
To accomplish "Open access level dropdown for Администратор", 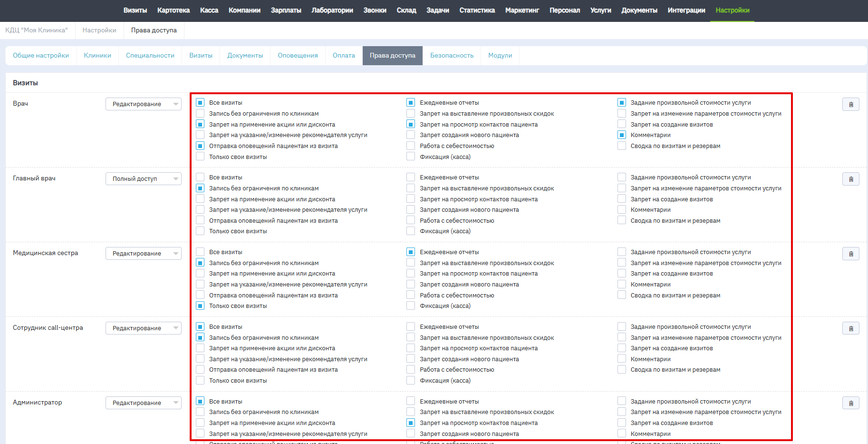I will pos(143,403).
